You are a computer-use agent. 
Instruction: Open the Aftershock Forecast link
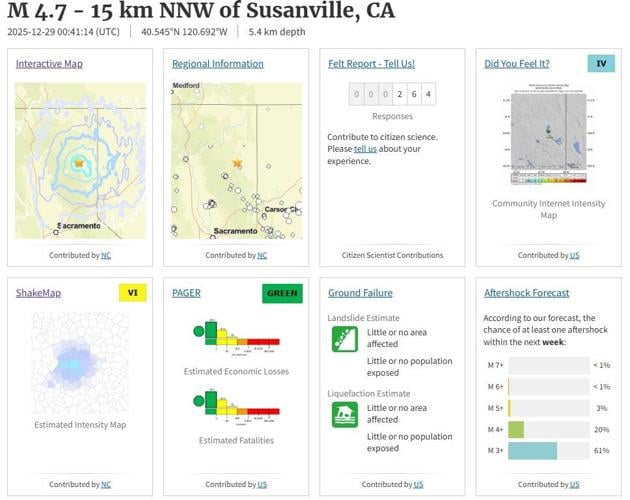pyautogui.click(x=526, y=293)
